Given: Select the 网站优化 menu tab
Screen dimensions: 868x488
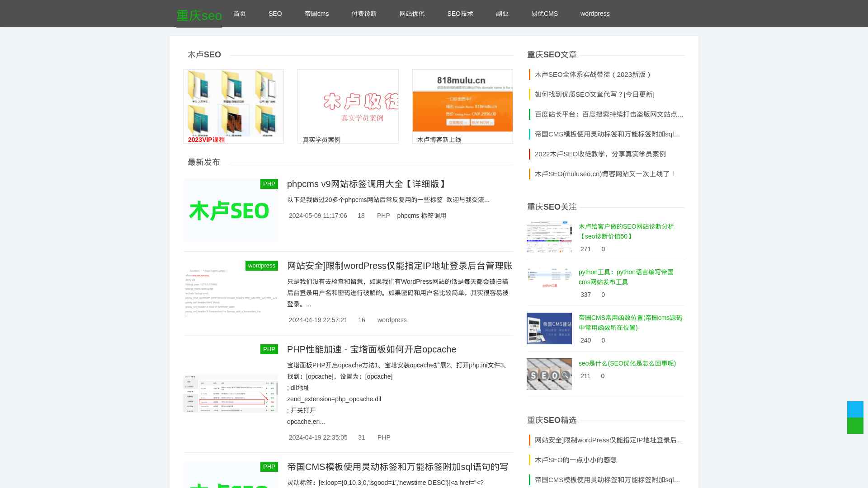Looking at the screenshot, I should [412, 13].
